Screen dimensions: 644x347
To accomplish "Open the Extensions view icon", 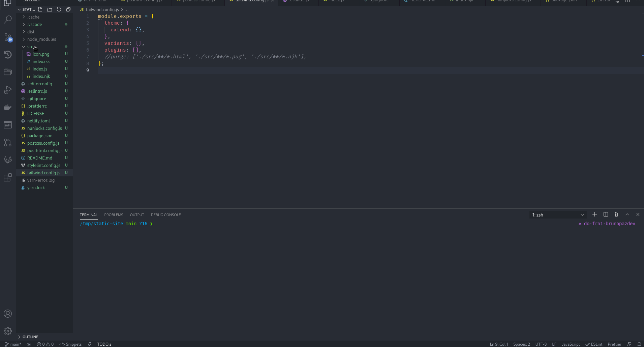I will point(7,177).
